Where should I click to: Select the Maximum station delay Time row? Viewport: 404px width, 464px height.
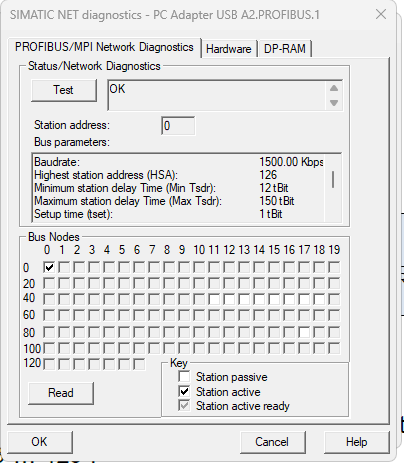point(179,201)
